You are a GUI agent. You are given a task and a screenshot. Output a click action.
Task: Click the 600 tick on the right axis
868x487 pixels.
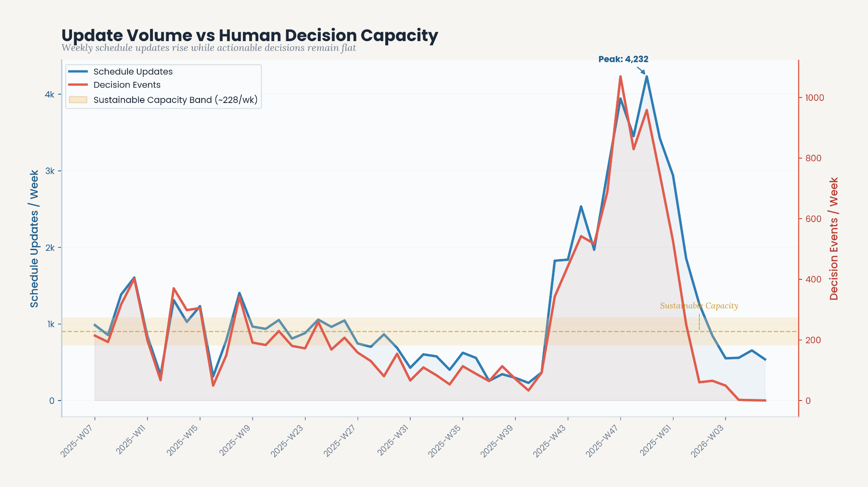813,219
